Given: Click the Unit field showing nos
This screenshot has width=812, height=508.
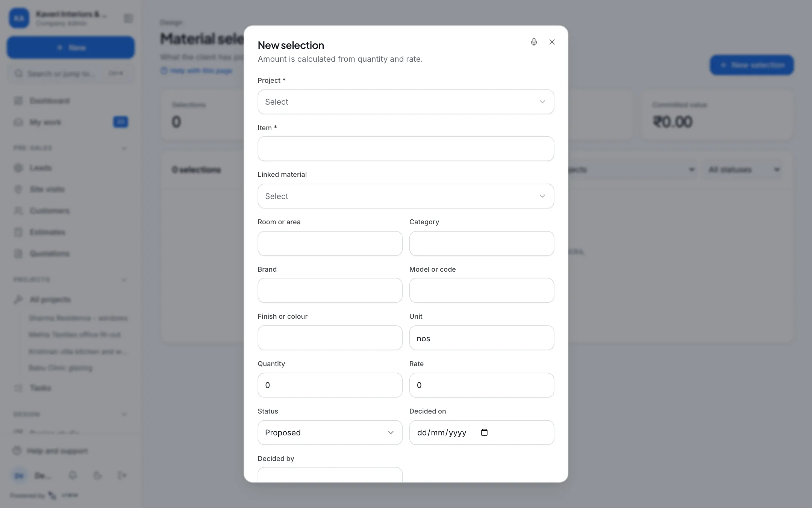Looking at the screenshot, I should click(482, 338).
